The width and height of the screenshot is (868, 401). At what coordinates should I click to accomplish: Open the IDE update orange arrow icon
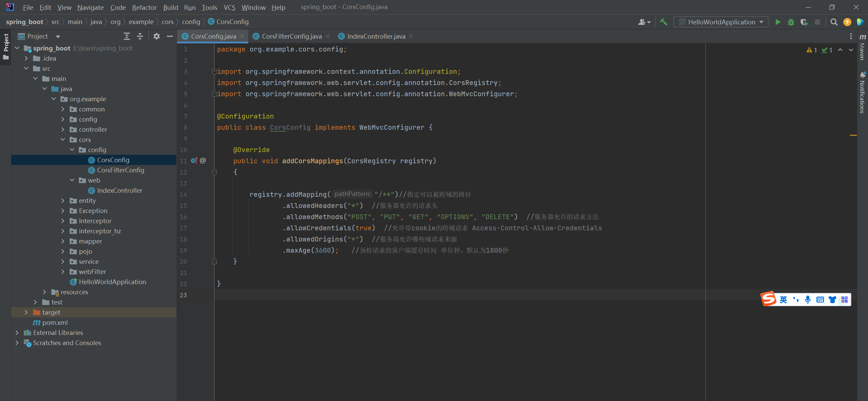pos(847,22)
